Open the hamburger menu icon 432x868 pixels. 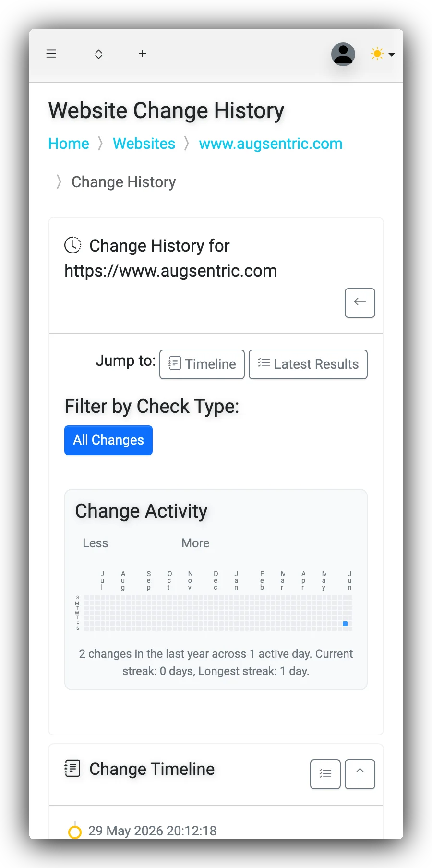[51, 54]
